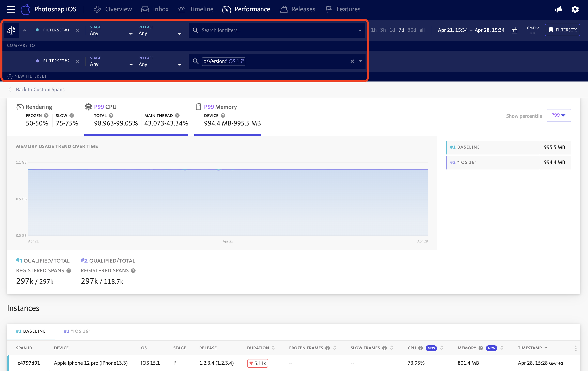Go to Features tab
The image size is (588, 371).
[x=343, y=9]
